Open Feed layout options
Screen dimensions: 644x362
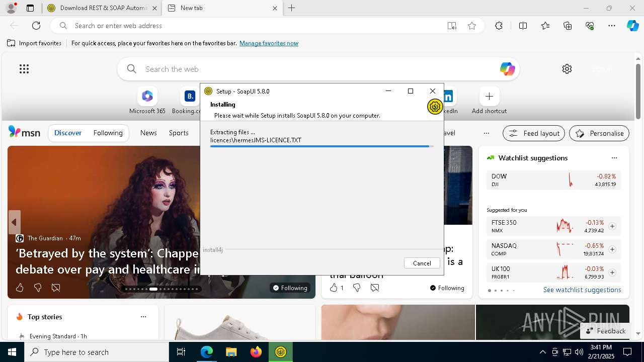pos(534,133)
